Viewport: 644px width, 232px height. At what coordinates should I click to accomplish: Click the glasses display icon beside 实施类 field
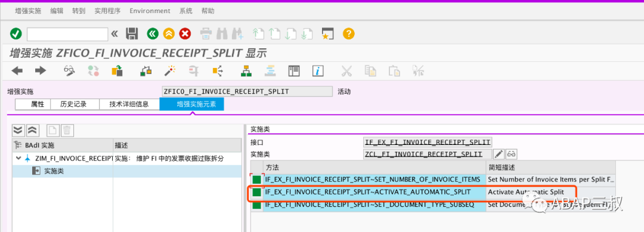point(512,154)
